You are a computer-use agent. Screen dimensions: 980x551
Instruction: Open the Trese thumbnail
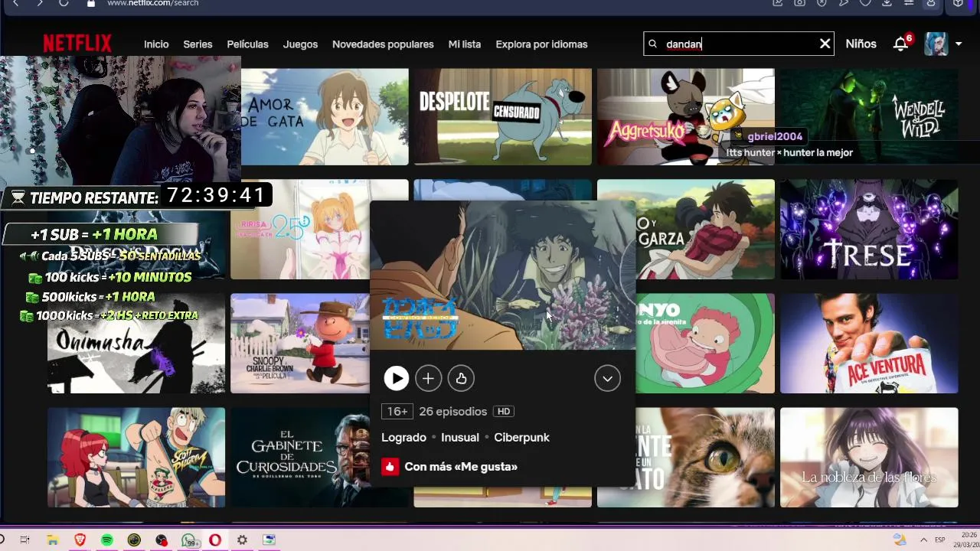869,229
